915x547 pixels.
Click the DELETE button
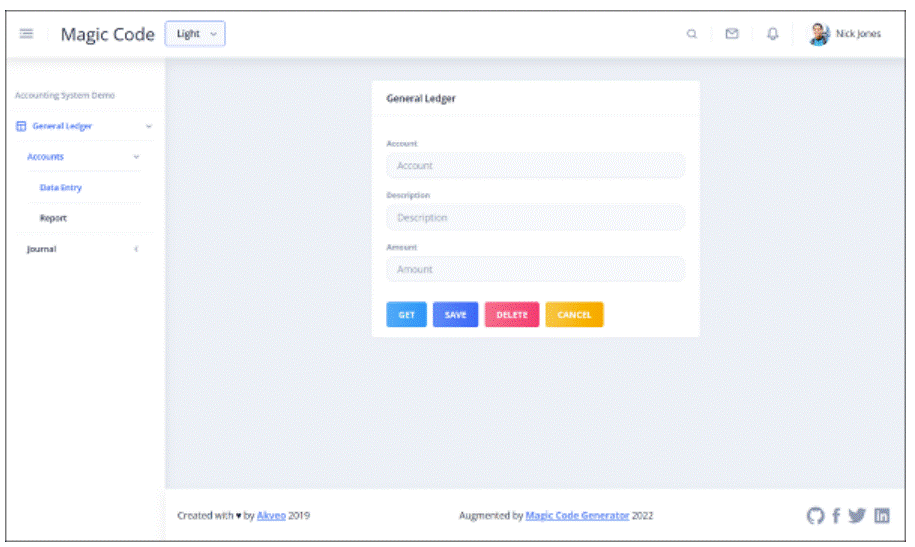[512, 315]
